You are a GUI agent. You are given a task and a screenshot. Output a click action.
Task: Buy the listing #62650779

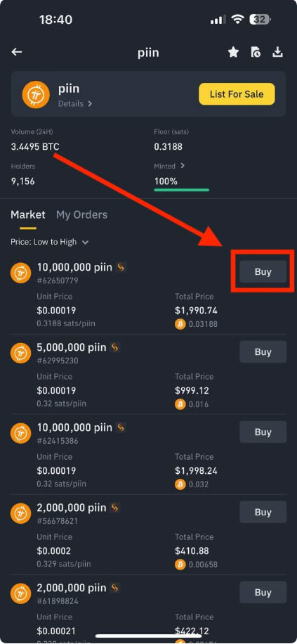pos(263,271)
